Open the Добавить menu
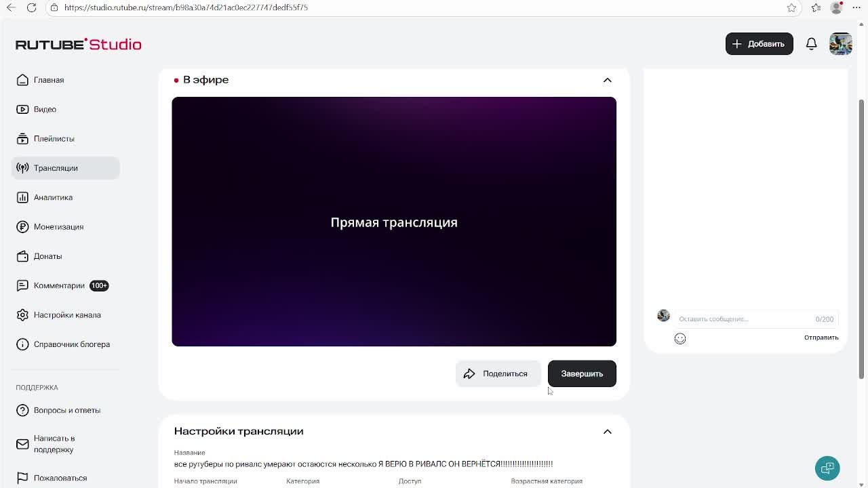The image size is (868, 488). pyautogui.click(x=759, y=44)
